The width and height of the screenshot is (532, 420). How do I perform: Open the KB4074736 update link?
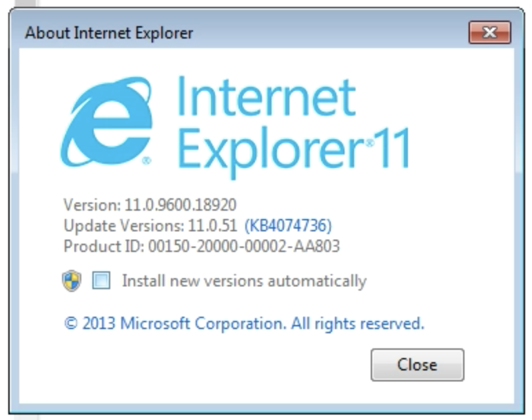[288, 225]
